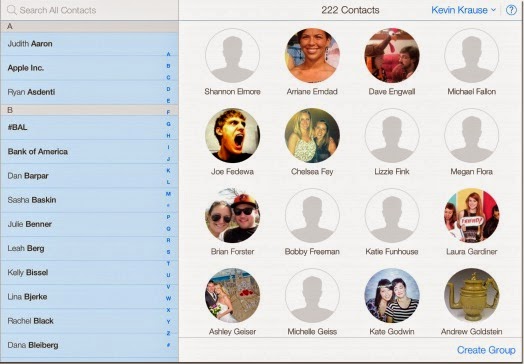
Task: Open Katie Funhouse placeholder avatar
Action: point(392,216)
